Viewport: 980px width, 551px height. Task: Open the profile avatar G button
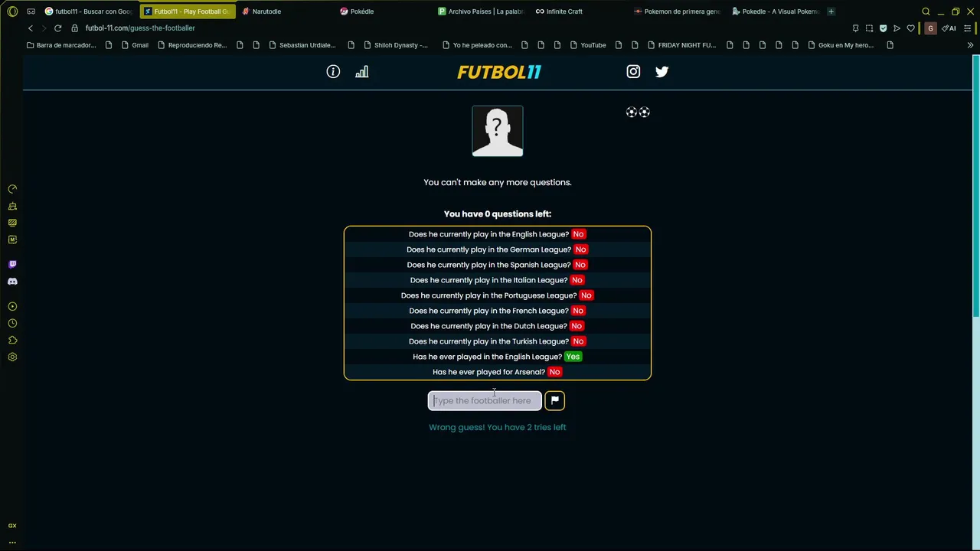coord(930,28)
